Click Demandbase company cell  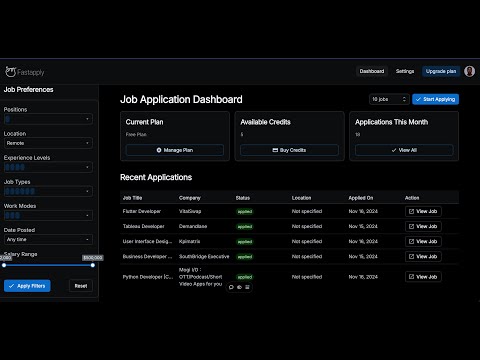tap(193, 226)
